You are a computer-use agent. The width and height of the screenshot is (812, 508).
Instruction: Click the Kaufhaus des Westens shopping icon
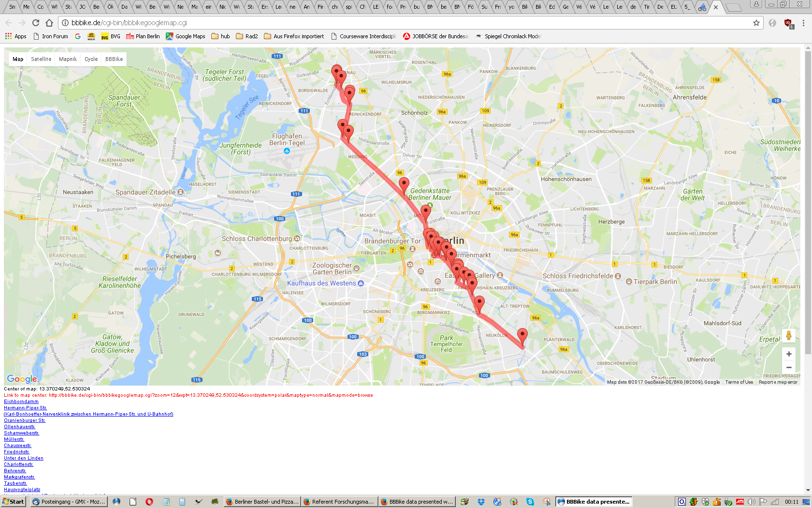tap(361, 284)
